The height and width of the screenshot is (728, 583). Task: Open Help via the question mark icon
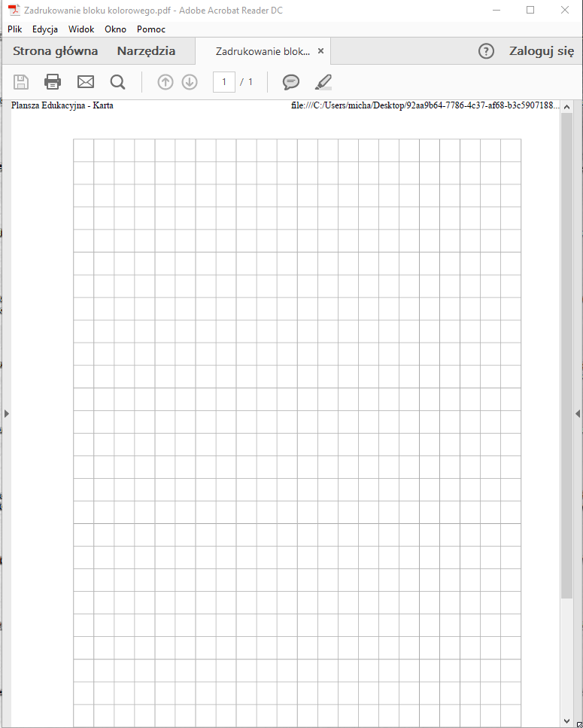pos(486,51)
